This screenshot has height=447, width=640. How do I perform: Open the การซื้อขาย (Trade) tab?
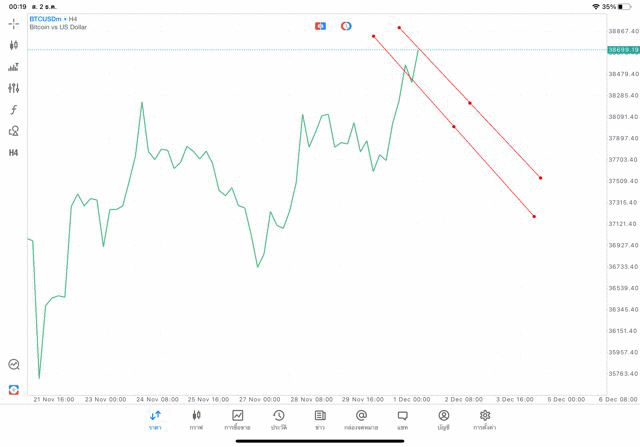click(237, 420)
